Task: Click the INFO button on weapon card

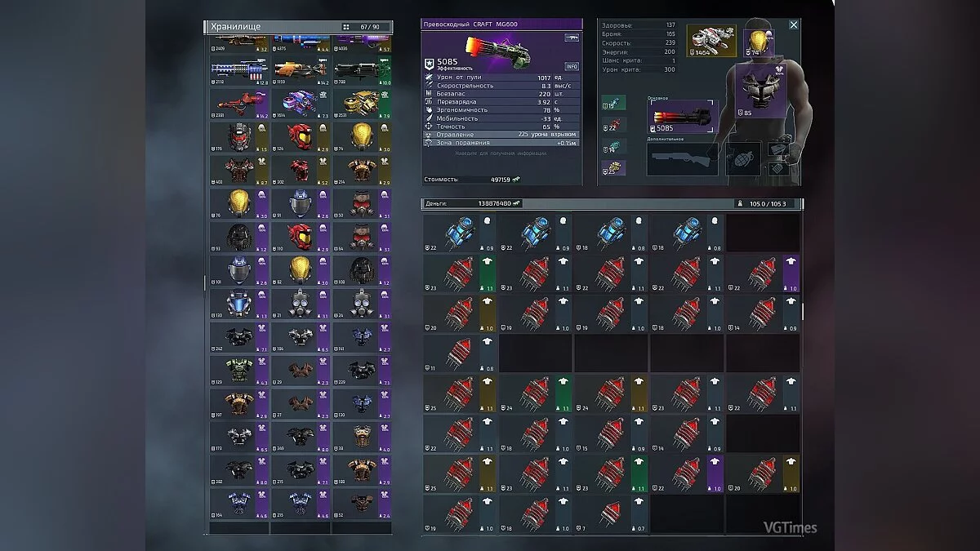Action: pos(571,66)
